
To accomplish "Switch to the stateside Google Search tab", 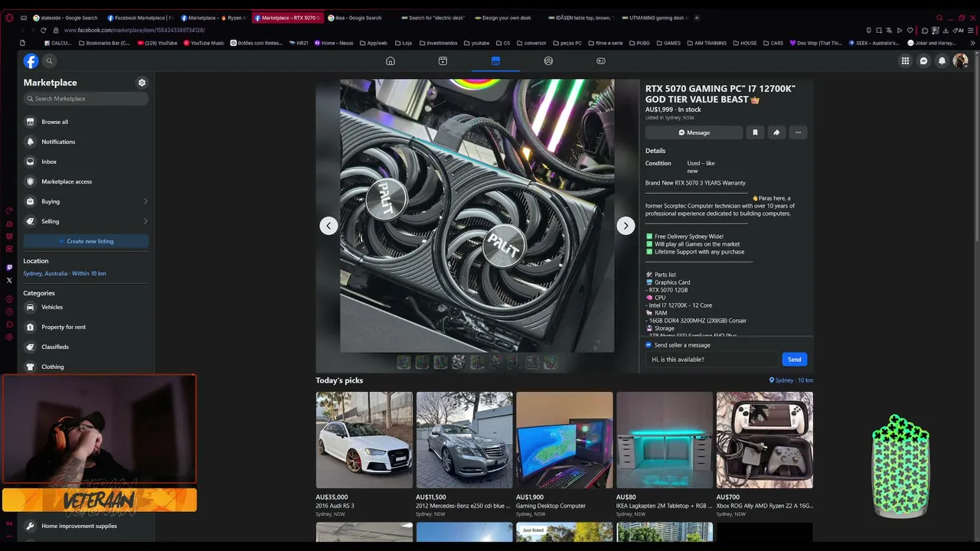I will 65,18.
